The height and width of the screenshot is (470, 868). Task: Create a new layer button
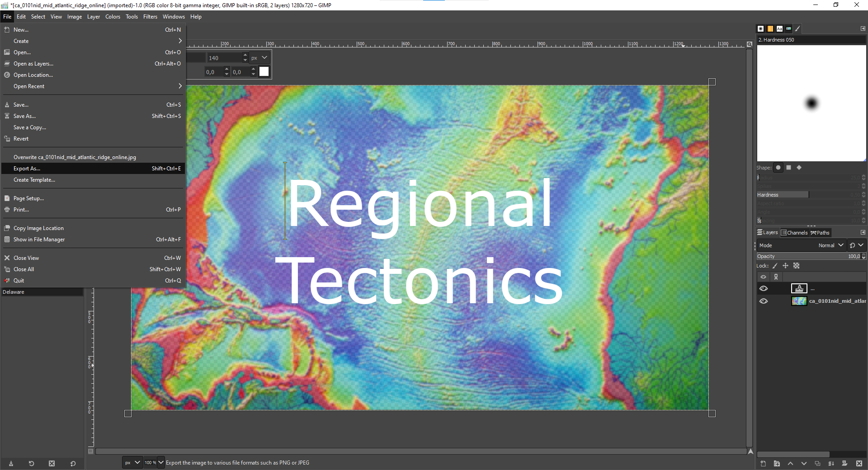click(763, 464)
